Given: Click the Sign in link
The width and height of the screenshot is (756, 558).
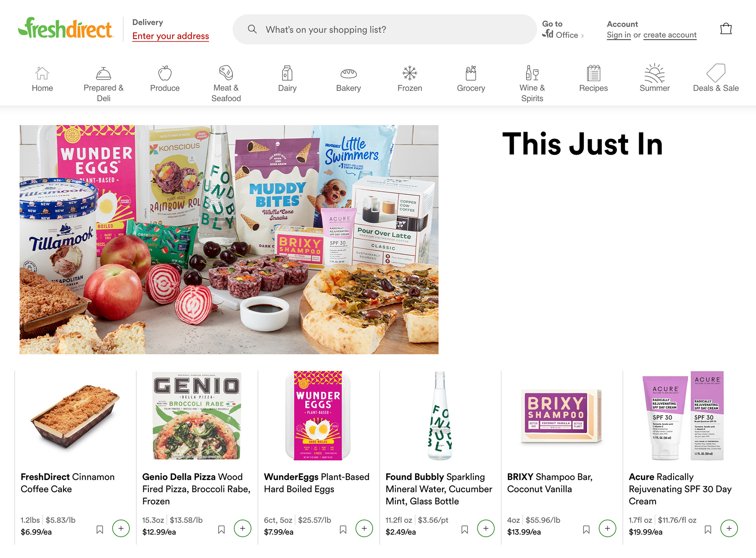Looking at the screenshot, I should 619,35.
